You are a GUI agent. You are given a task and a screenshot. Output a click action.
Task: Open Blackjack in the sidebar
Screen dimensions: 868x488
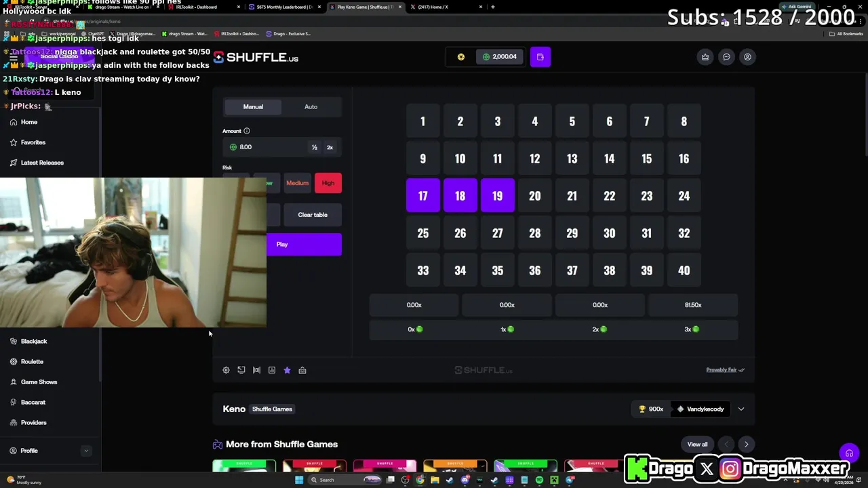[x=34, y=342]
